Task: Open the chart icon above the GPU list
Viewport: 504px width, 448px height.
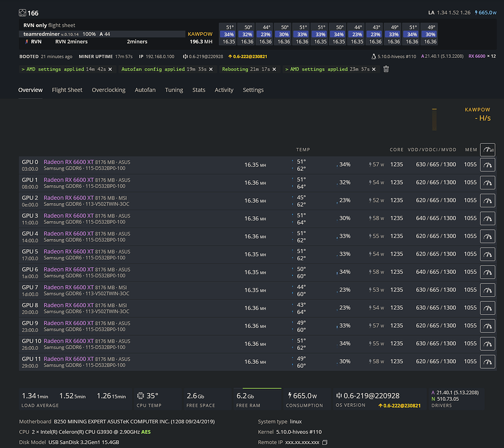Action: [x=488, y=149]
